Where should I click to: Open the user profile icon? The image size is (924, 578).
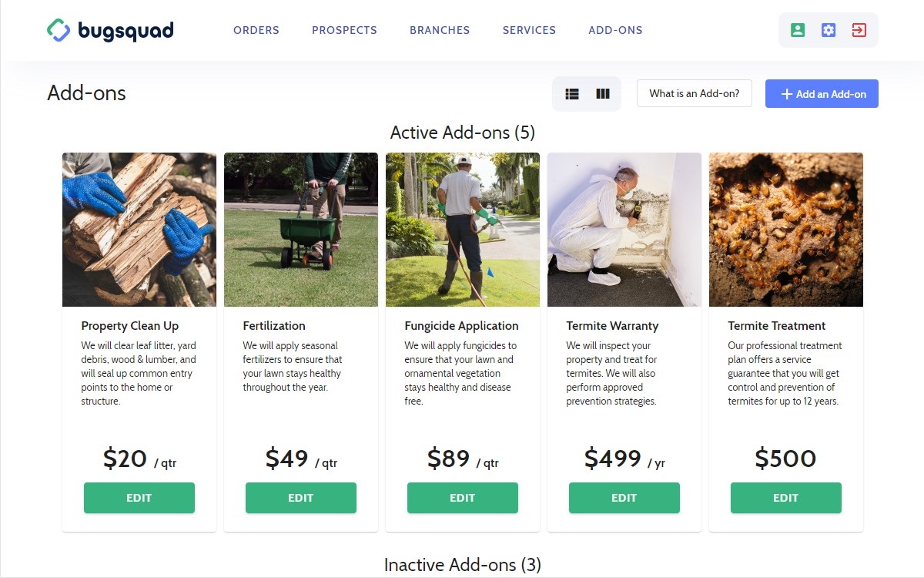tap(798, 30)
